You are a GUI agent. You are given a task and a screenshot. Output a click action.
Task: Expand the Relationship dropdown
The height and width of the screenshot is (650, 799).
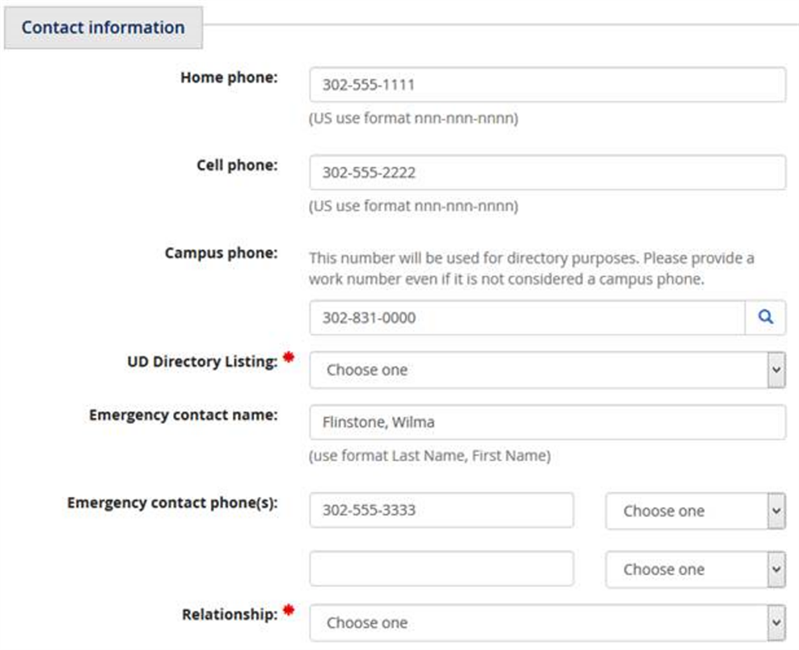tap(547, 622)
